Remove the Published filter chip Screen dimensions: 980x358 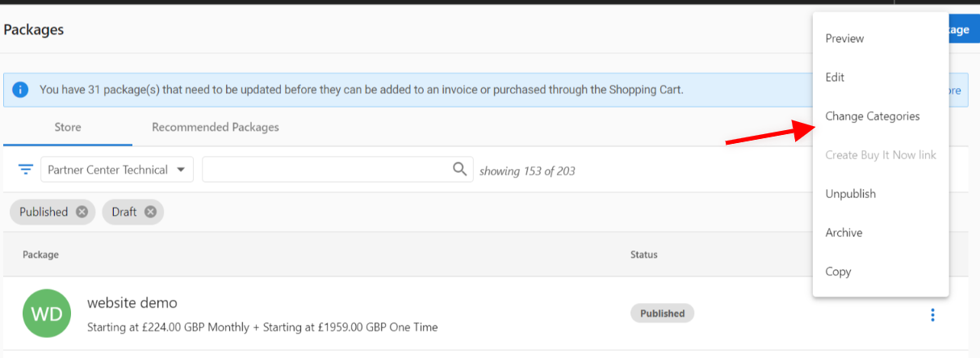[x=82, y=212]
